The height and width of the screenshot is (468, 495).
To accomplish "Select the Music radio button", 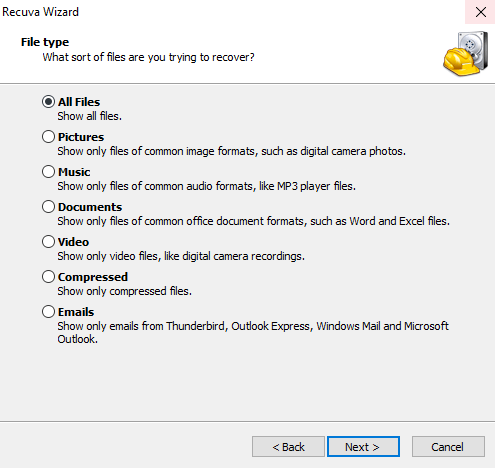I will [x=48, y=172].
